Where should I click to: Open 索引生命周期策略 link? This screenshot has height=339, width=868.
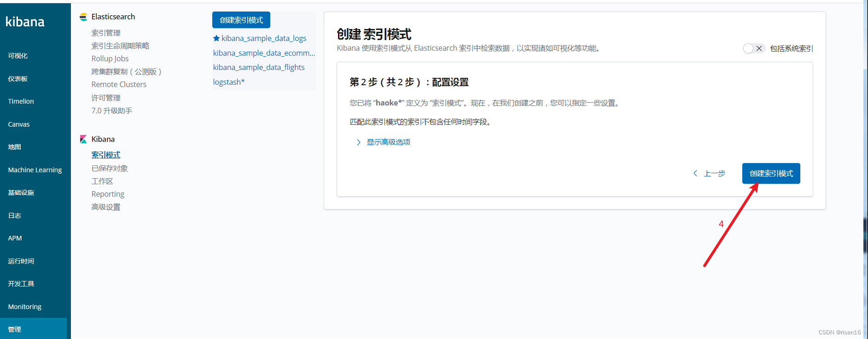click(120, 46)
